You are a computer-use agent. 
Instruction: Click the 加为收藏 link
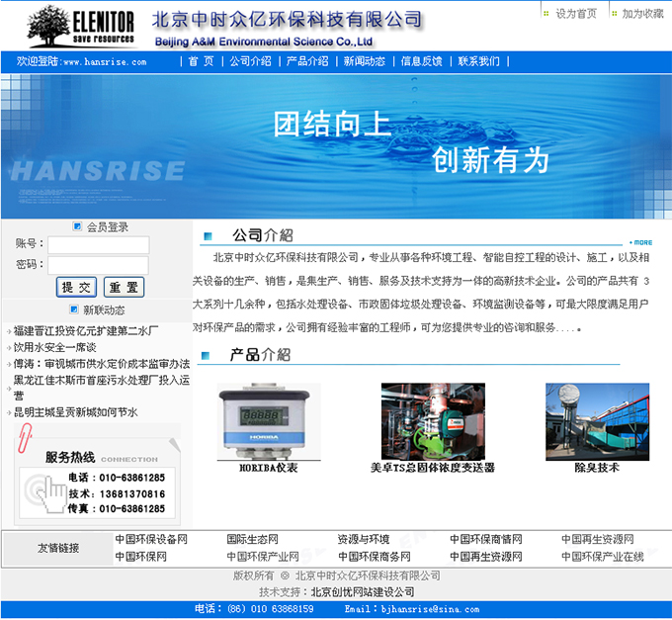pyautogui.click(x=641, y=14)
